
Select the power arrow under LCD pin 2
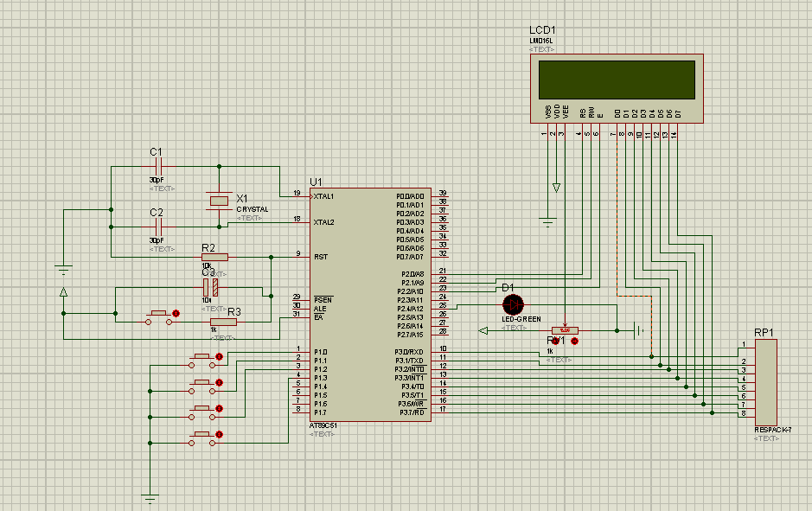pyautogui.click(x=556, y=188)
